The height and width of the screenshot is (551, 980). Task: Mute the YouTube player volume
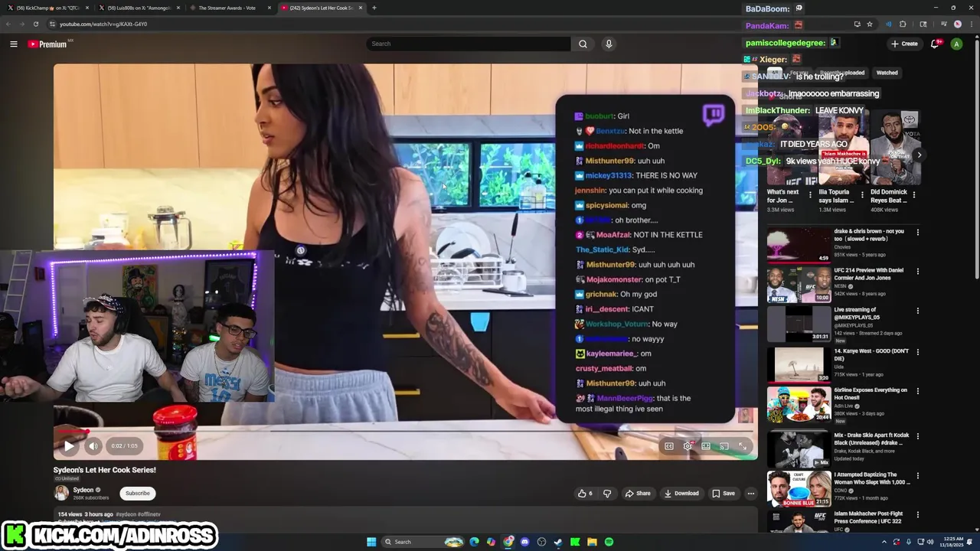coord(93,446)
